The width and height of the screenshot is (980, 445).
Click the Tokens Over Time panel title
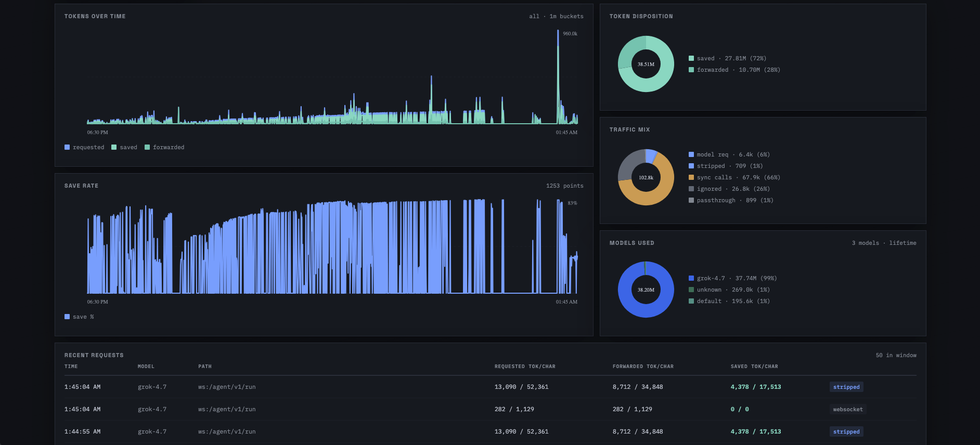[x=95, y=16]
